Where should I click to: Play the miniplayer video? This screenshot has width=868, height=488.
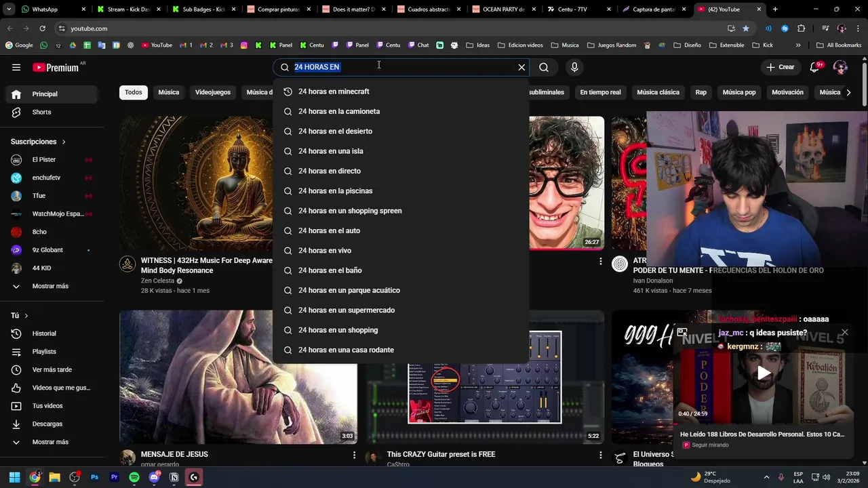tap(764, 373)
